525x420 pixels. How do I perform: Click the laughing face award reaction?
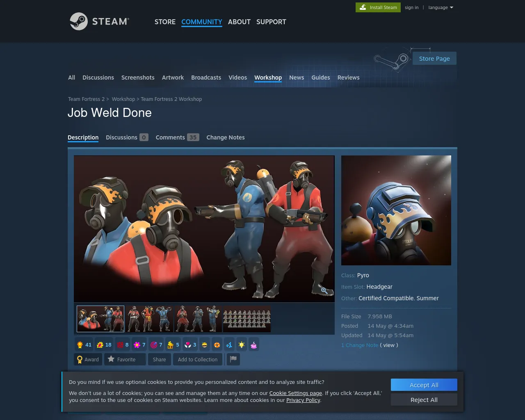point(204,345)
